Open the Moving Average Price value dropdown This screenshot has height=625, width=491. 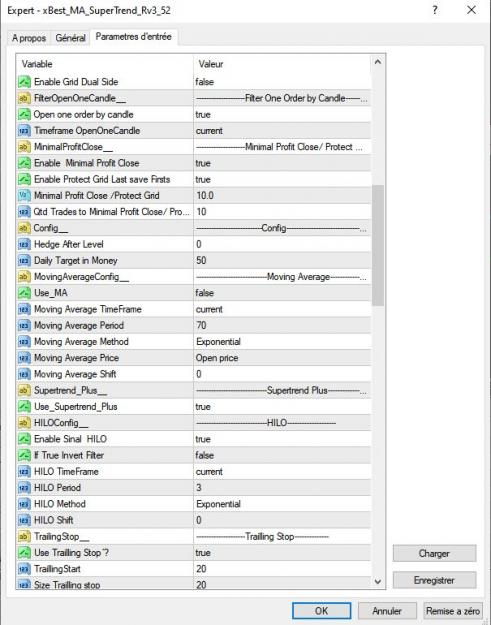pyautogui.click(x=282, y=358)
